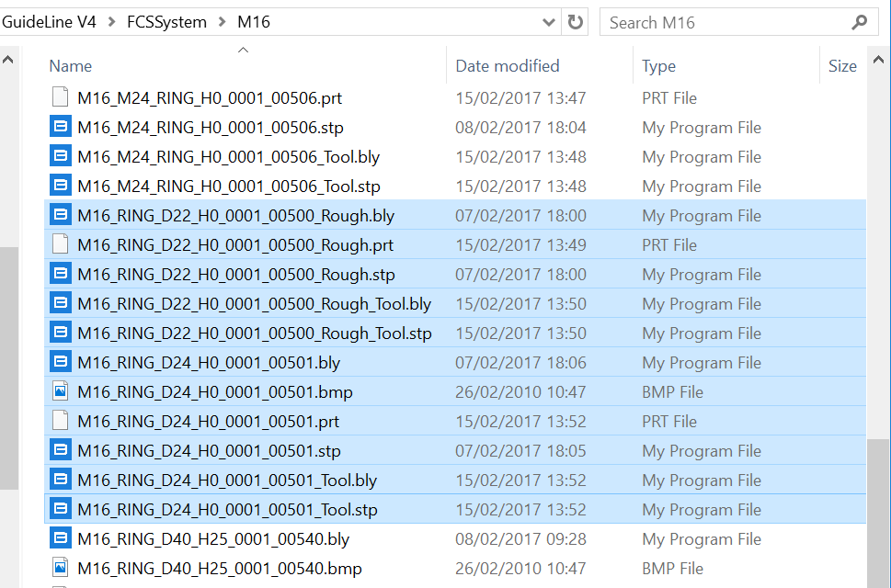Go to the FCSSystem breadcrumb folder
Viewport: 891px width, 588px height.
point(166,22)
